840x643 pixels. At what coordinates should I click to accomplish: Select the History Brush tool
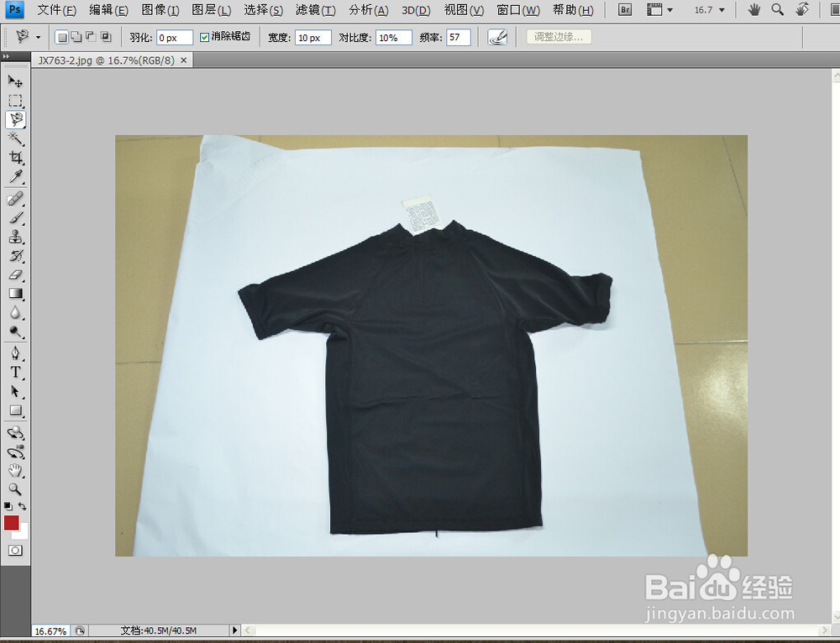coord(15,256)
